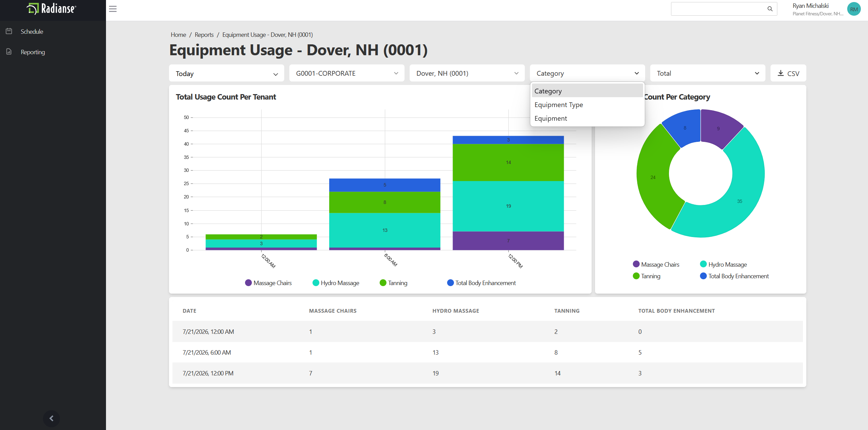Image resolution: width=868 pixels, height=430 pixels.
Task: Click the Radianse logo
Action: point(51,9)
